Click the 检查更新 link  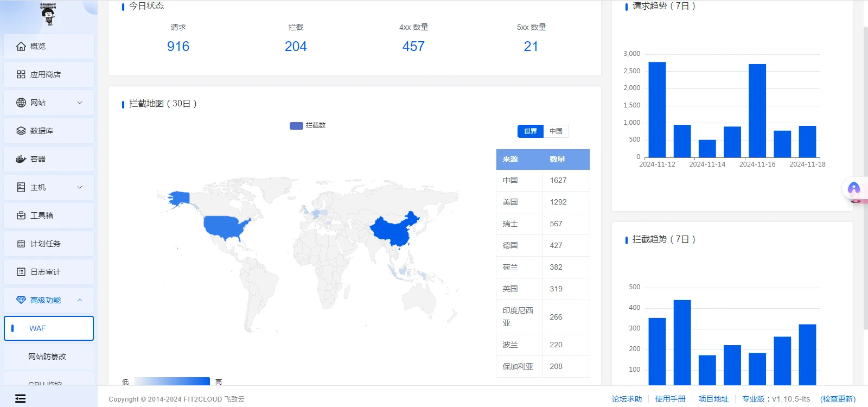[x=838, y=399]
